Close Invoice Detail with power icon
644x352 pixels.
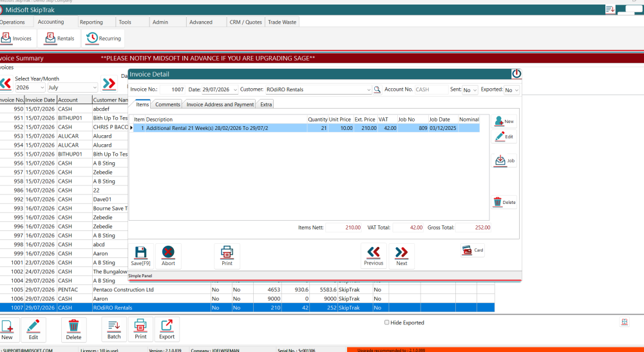[x=516, y=74]
